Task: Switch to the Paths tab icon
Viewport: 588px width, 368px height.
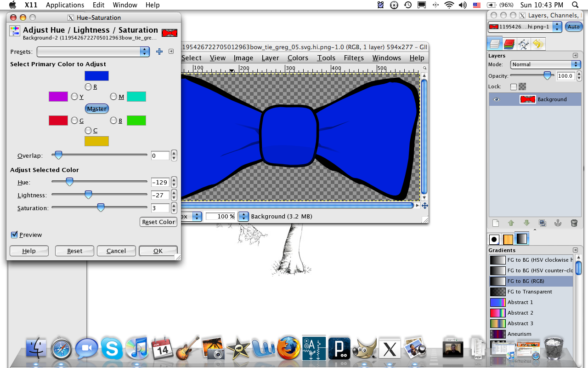Action: click(523, 44)
